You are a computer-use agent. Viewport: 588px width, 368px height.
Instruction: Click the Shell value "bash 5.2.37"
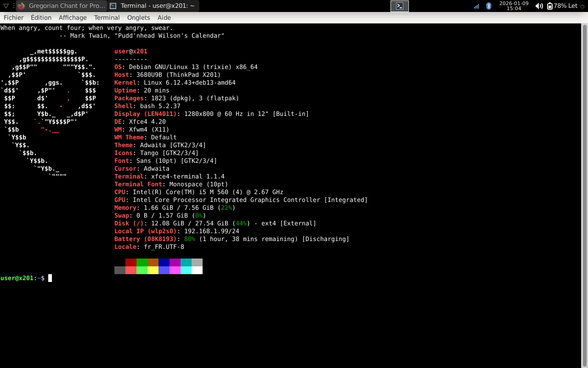[160, 106]
